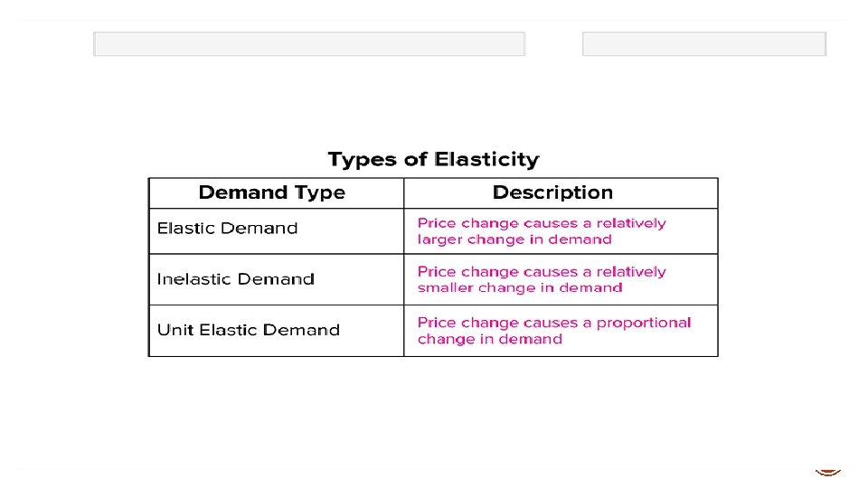Click the 'smaller change in demand' text line
This screenshot has height=488, width=868.
pyautogui.click(x=520, y=288)
